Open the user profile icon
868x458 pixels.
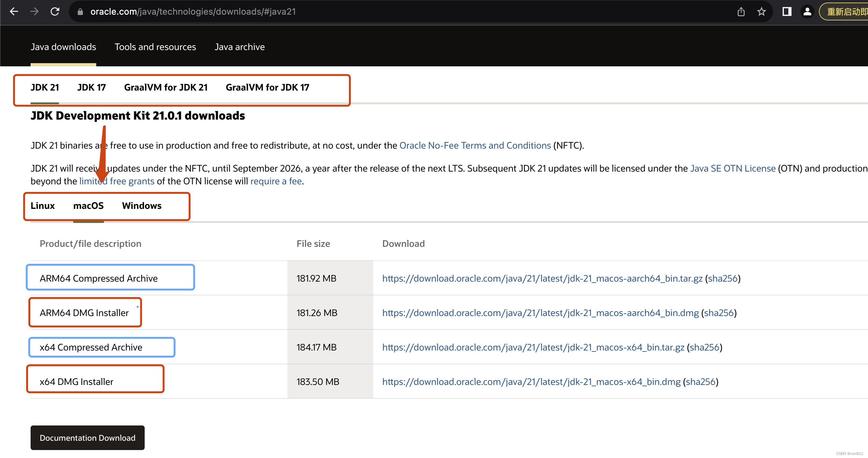point(807,12)
